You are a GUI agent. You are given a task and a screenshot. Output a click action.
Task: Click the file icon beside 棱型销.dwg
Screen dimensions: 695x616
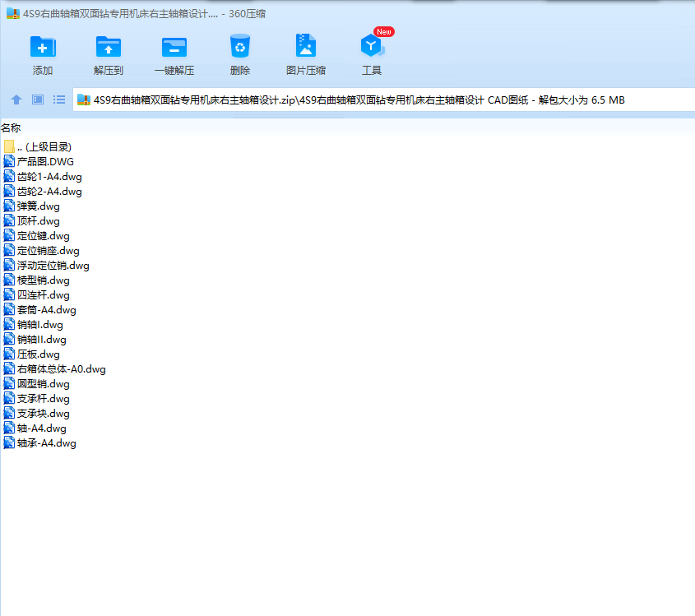[9, 280]
